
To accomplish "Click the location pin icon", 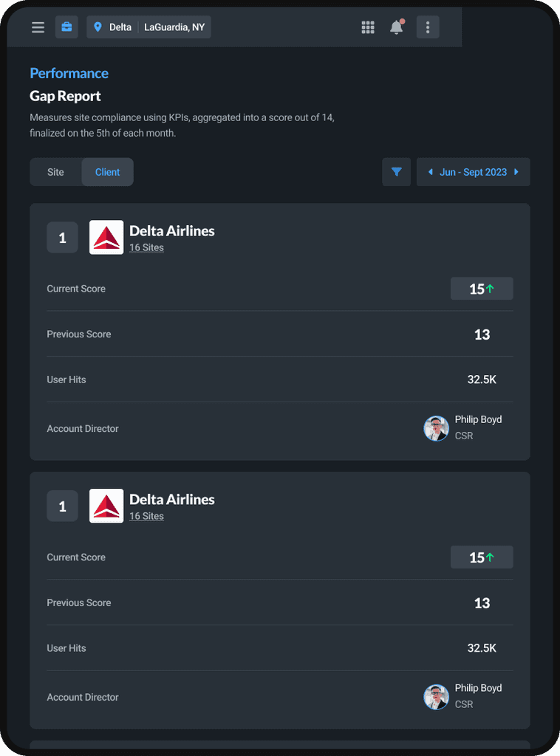I will pos(98,27).
